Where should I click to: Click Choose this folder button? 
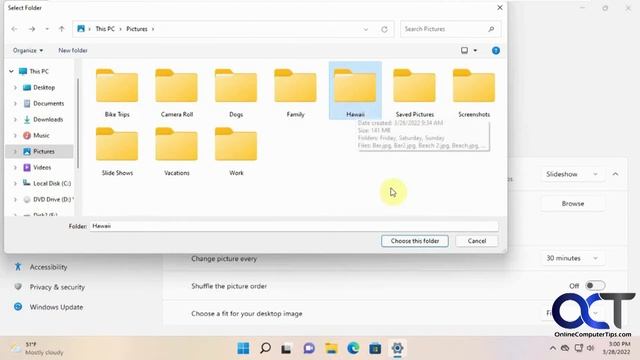pos(415,241)
